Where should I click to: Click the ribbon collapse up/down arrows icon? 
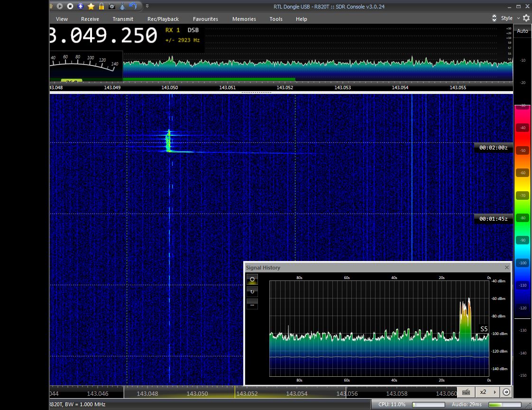494,19
